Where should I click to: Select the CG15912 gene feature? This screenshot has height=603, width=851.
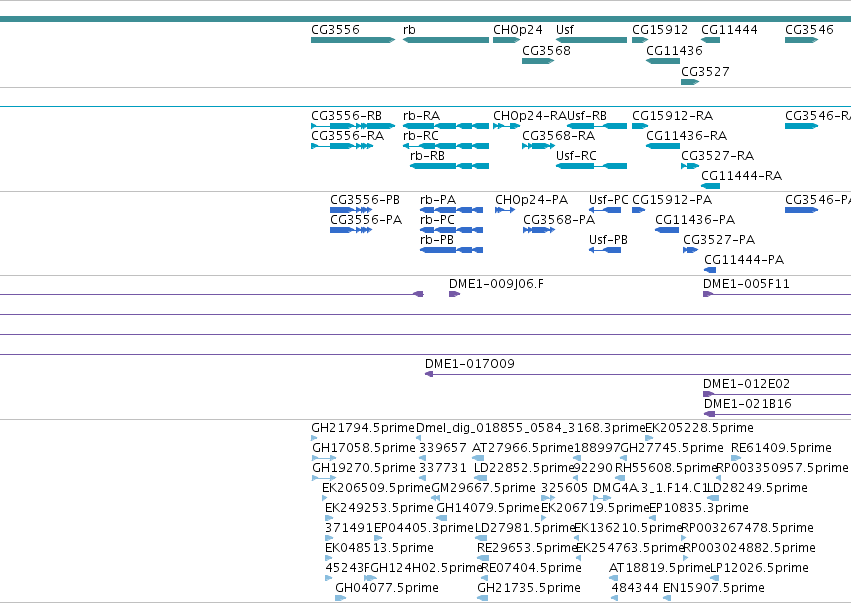640,40
